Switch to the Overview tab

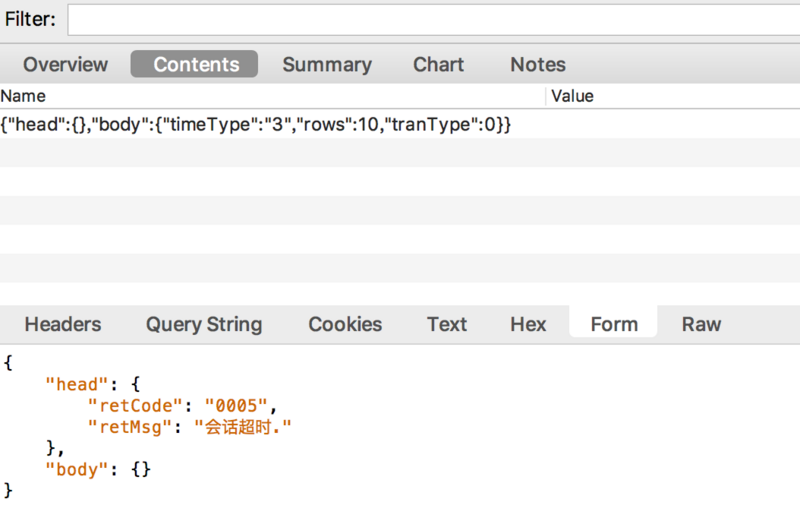pyautogui.click(x=65, y=65)
